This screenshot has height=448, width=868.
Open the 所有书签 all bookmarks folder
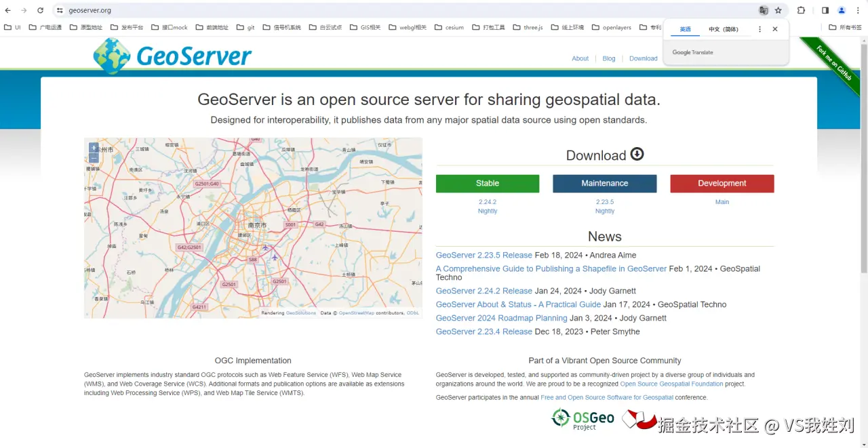[x=846, y=28]
